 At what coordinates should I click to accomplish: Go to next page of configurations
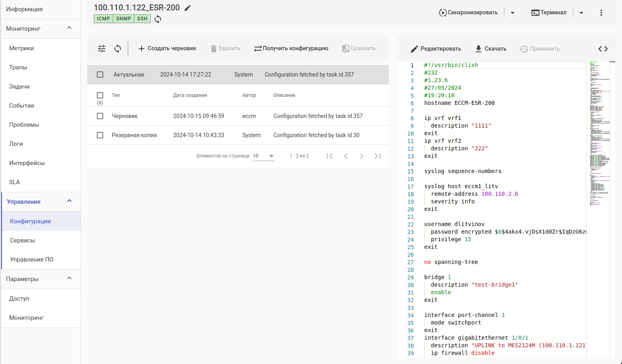[x=361, y=156]
